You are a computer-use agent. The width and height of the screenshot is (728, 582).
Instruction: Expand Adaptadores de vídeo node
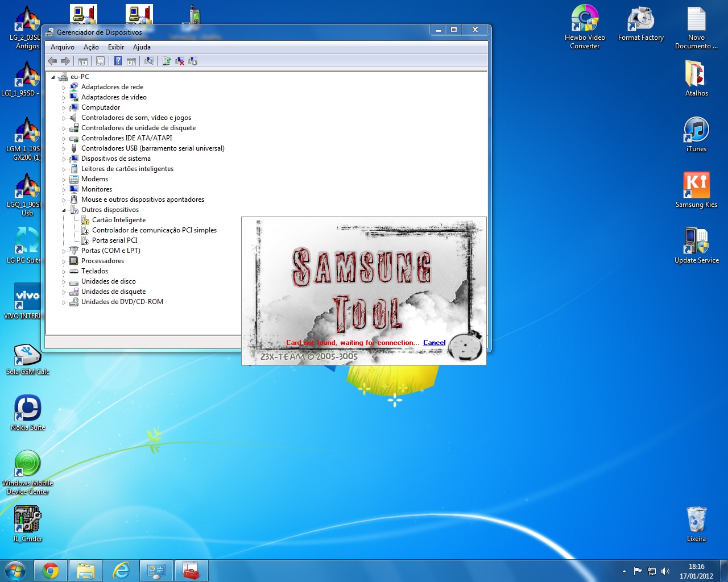(x=64, y=98)
